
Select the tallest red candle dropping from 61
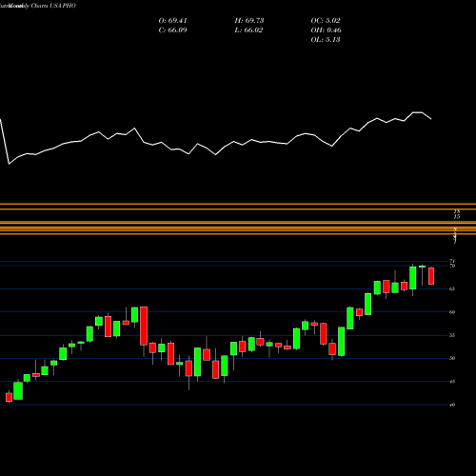coord(144,326)
